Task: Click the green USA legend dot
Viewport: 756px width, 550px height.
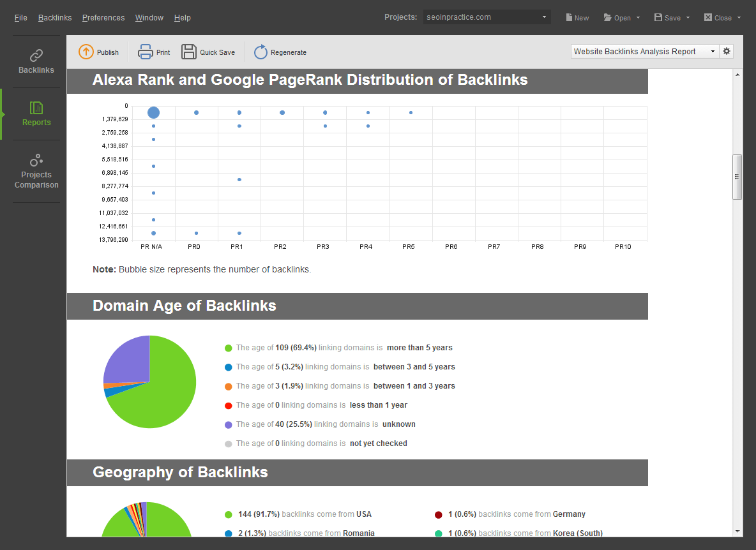Action: click(229, 514)
